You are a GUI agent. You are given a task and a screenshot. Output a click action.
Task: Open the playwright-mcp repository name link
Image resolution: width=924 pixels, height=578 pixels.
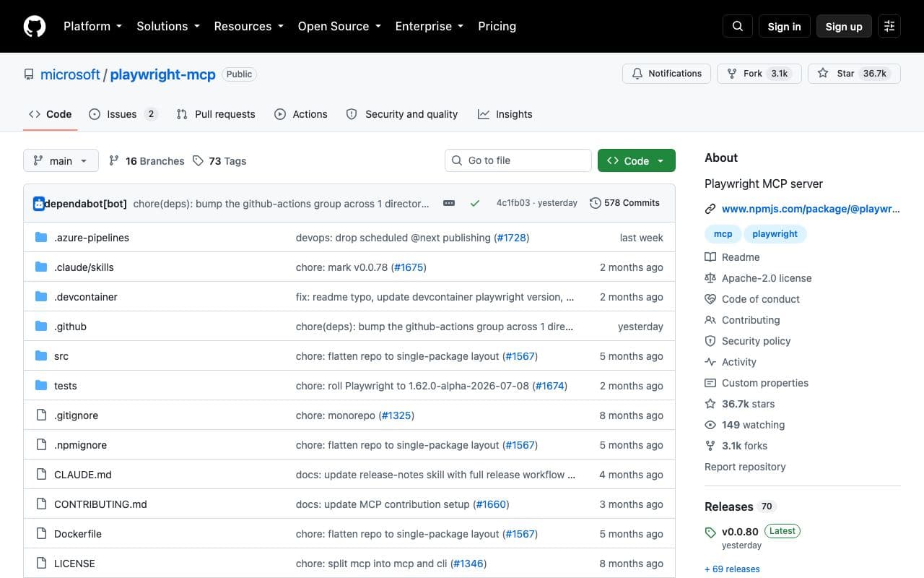point(162,74)
